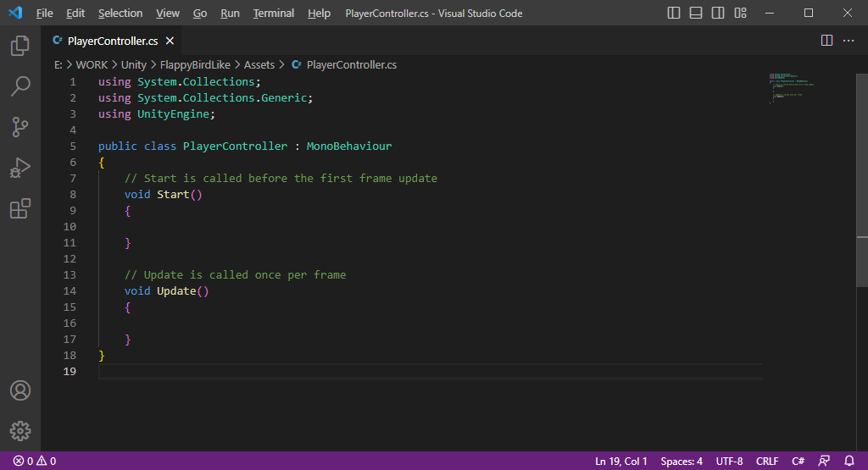Maximize the Visual Studio Code window
Image resolution: width=868 pixels, height=470 pixels.
pos(808,13)
